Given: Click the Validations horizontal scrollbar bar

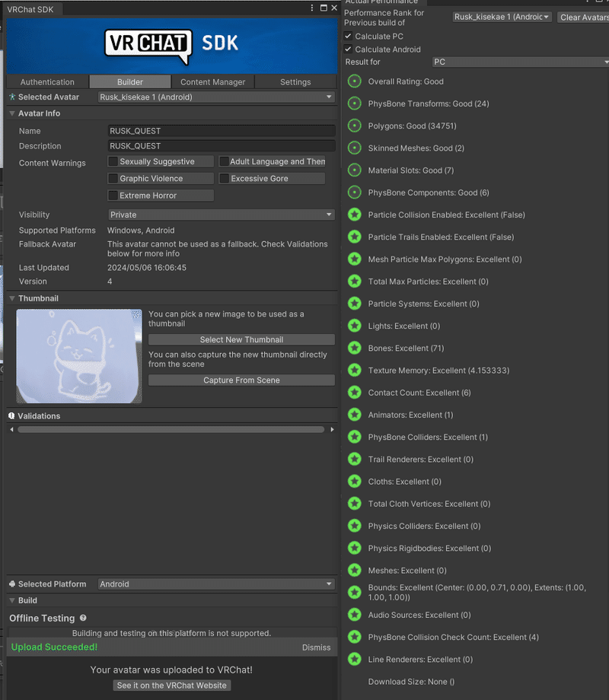Looking at the screenshot, I should 171,429.
